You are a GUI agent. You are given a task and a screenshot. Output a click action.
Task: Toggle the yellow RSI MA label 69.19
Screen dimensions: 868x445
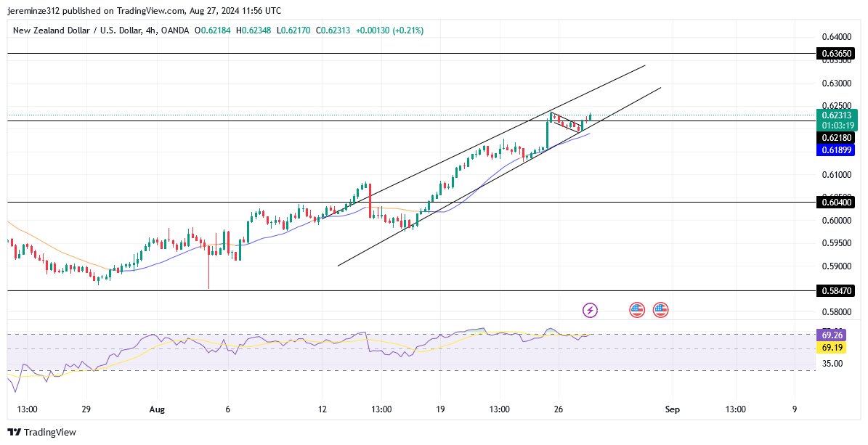(833, 348)
